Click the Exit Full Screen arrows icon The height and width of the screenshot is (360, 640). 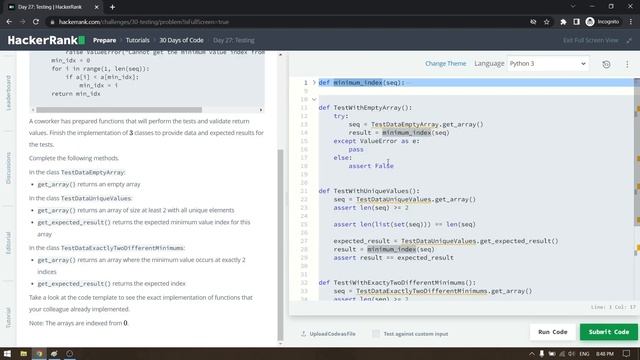[629, 40]
